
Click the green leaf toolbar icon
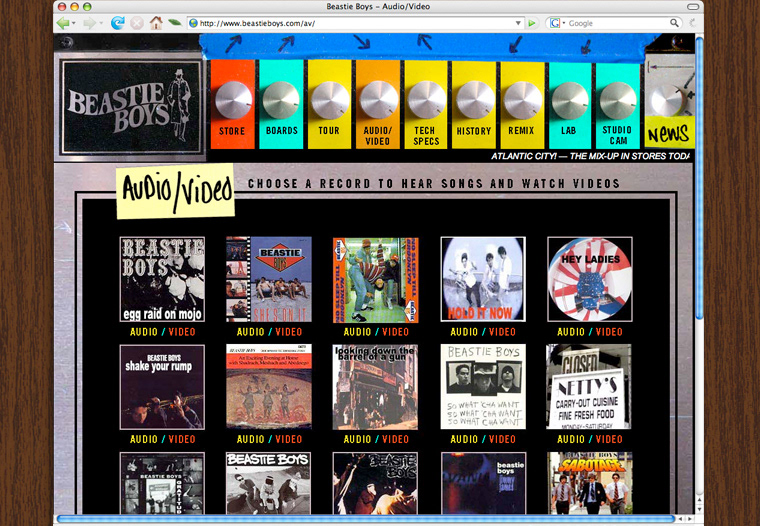[x=174, y=22]
